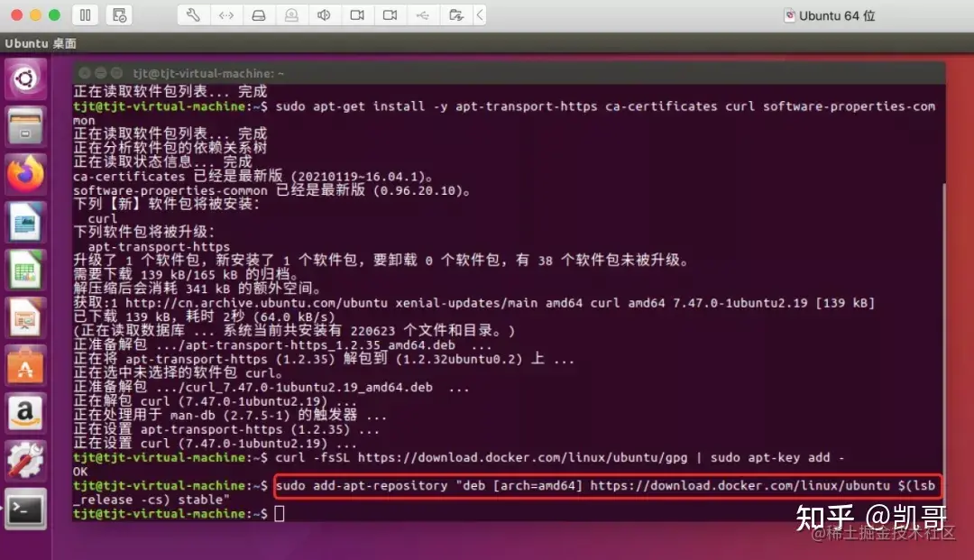The height and width of the screenshot is (560, 974).
Task: Click the 'apt-transport-https_1.2.35_amd64.deb' line
Action: point(282,345)
